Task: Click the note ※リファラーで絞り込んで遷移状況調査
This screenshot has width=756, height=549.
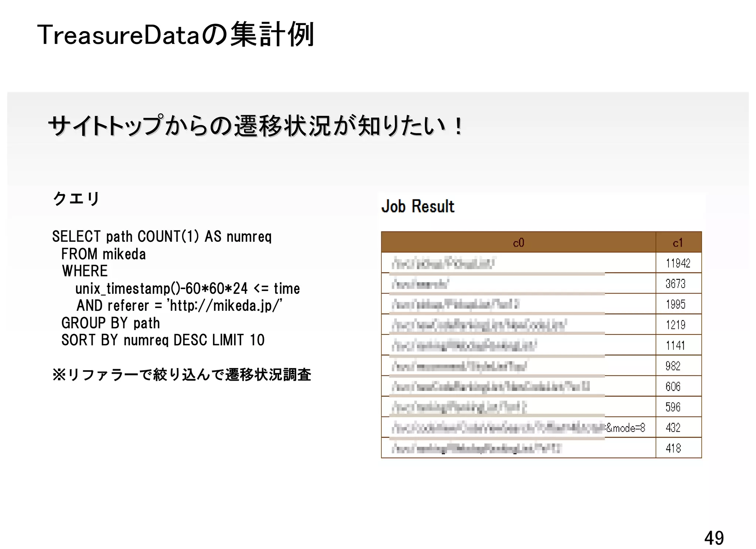Action: pyautogui.click(x=182, y=375)
